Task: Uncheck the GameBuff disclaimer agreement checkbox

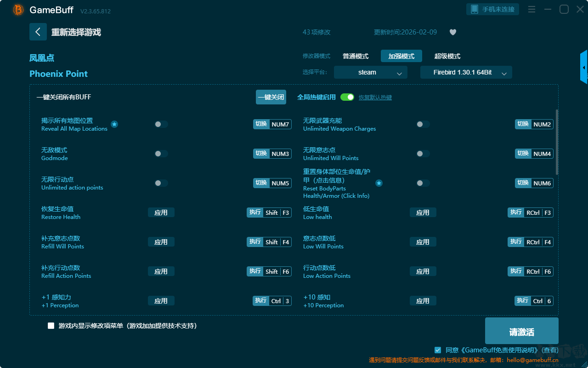Action: tap(438, 350)
